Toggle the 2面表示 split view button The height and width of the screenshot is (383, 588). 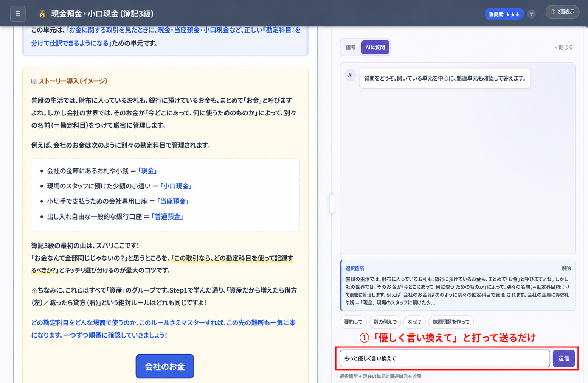click(x=562, y=12)
